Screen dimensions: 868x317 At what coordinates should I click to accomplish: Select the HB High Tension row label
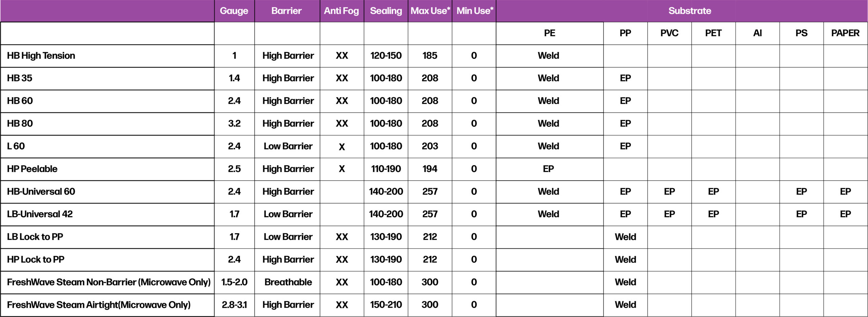[41, 56]
